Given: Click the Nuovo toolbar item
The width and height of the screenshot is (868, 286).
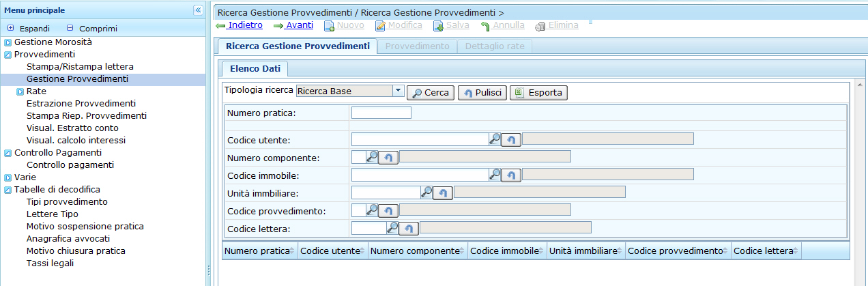Looking at the screenshot, I should (344, 25).
